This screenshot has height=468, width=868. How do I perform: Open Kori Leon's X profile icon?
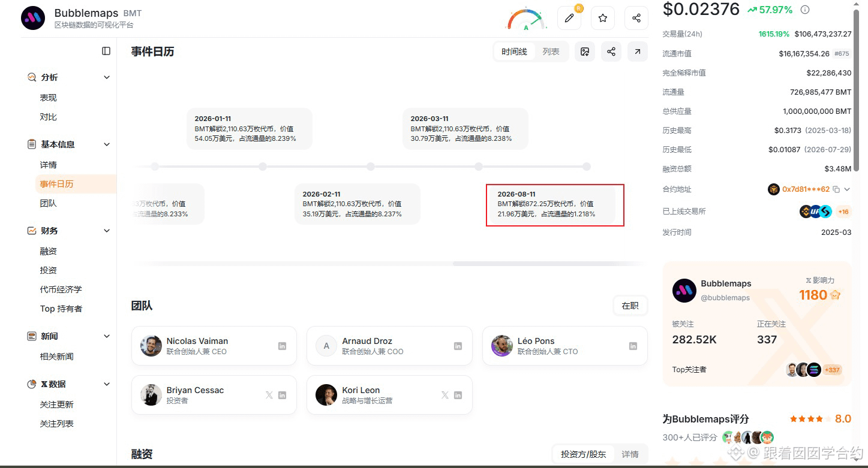[444, 395]
